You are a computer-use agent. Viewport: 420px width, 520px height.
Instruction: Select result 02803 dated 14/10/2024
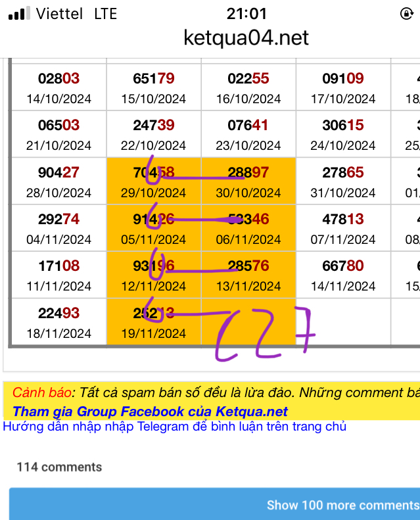(x=59, y=87)
